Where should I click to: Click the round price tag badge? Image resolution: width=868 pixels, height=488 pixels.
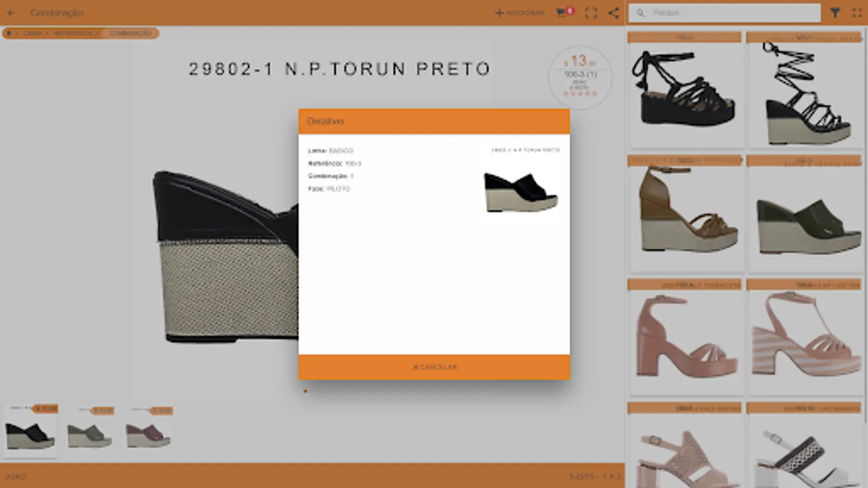[x=580, y=78]
